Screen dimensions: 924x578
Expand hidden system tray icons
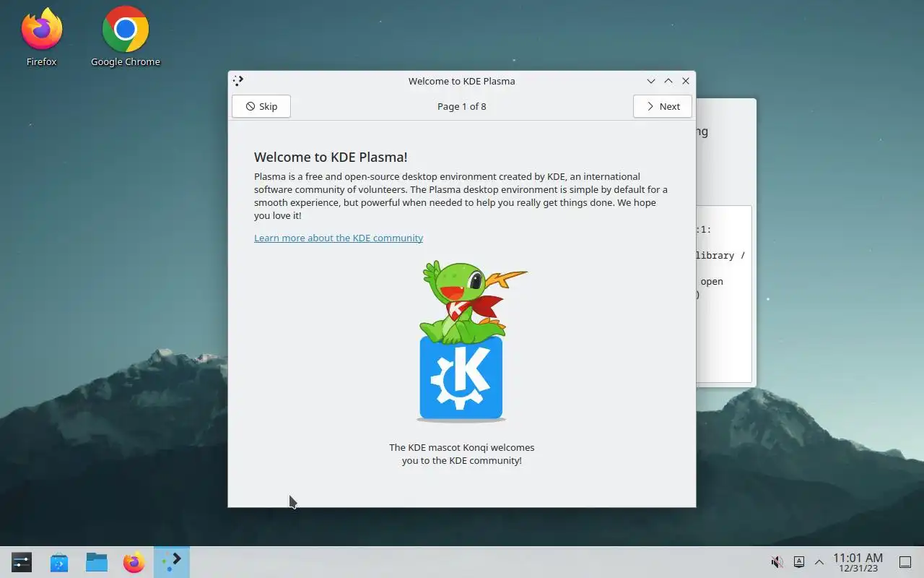point(819,562)
